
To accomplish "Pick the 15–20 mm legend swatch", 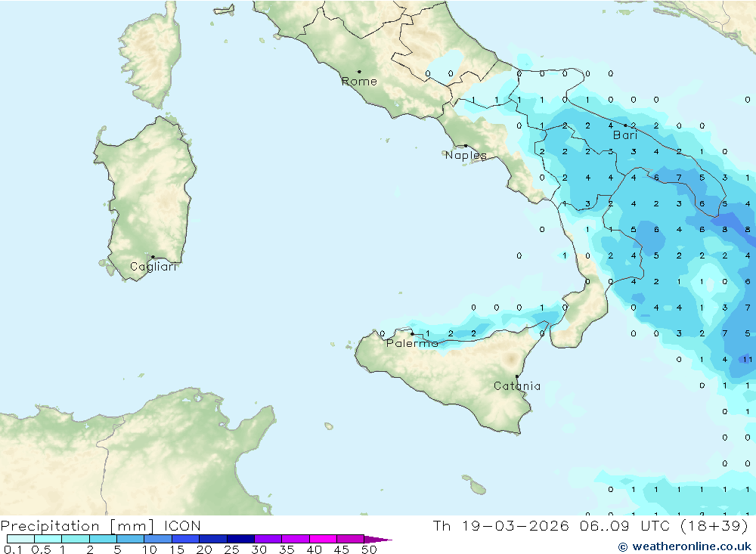I will coord(186,539).
